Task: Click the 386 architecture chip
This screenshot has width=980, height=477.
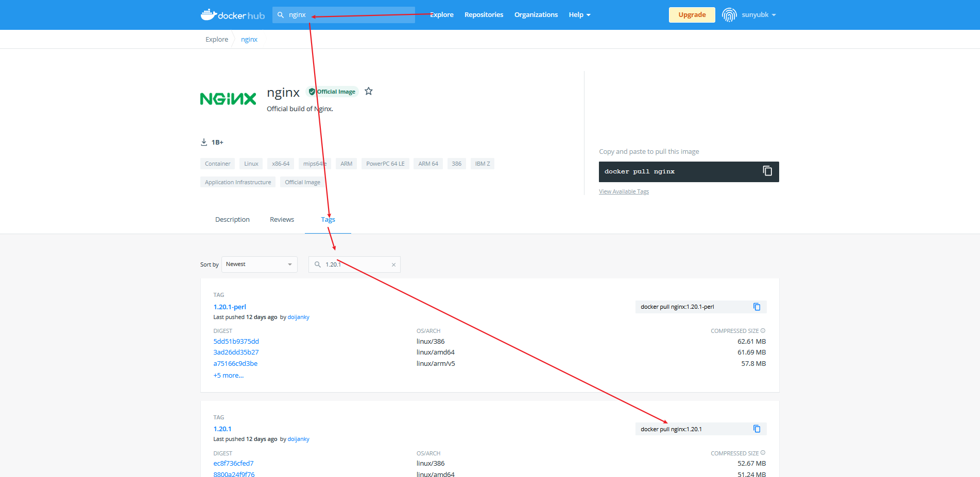Action: (457, 164)
